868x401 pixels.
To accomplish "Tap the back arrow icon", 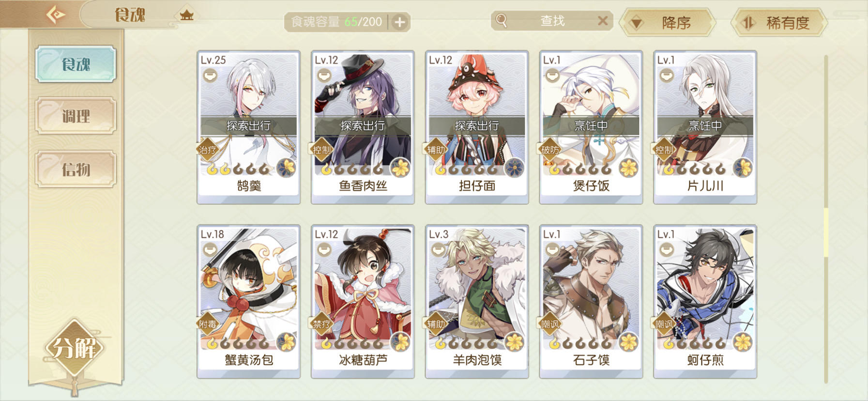I will tap(55, 15).
